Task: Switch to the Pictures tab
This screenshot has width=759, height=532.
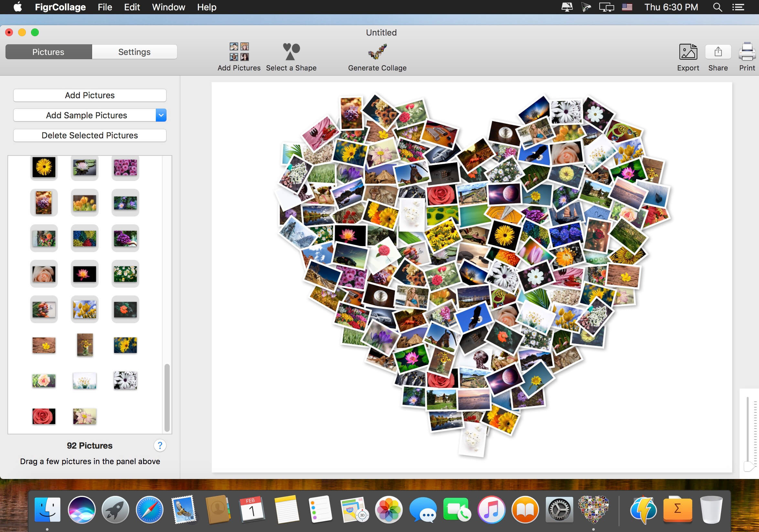Action: pos(48,52)
